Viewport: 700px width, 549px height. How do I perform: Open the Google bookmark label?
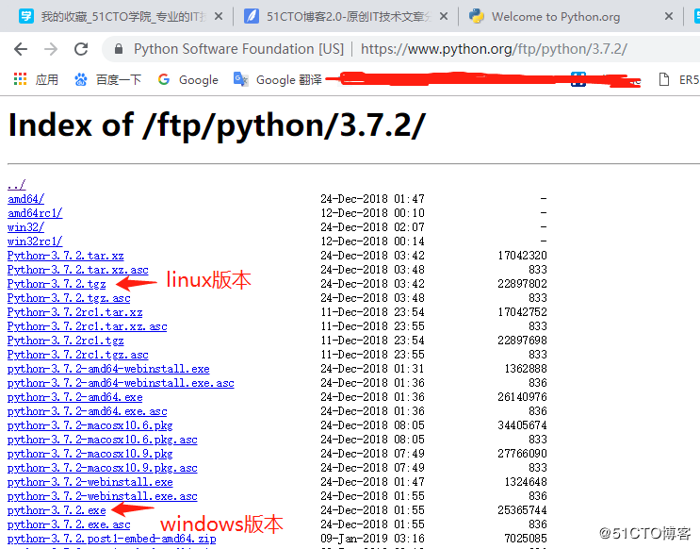coord(199,80)
